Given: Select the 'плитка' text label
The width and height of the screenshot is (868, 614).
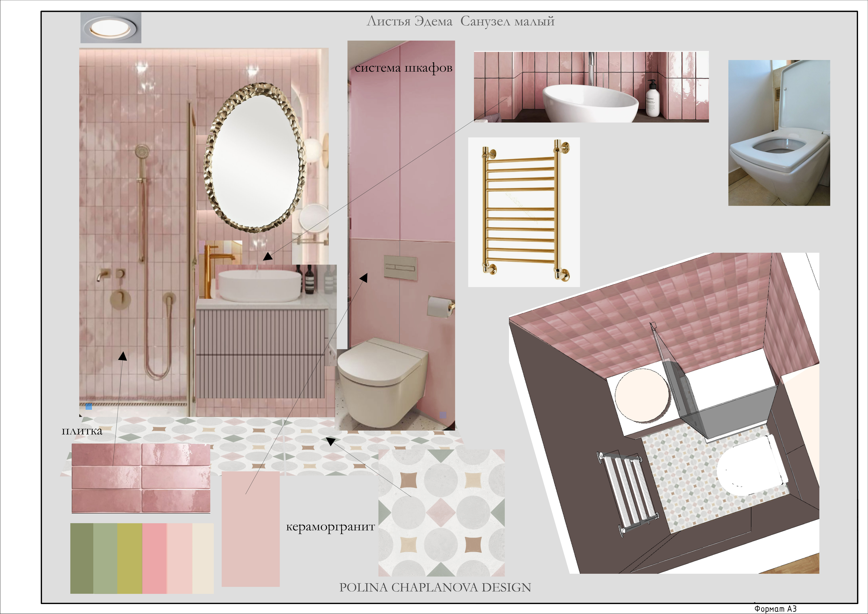Looking at the screenshot, I should [82, 431].
